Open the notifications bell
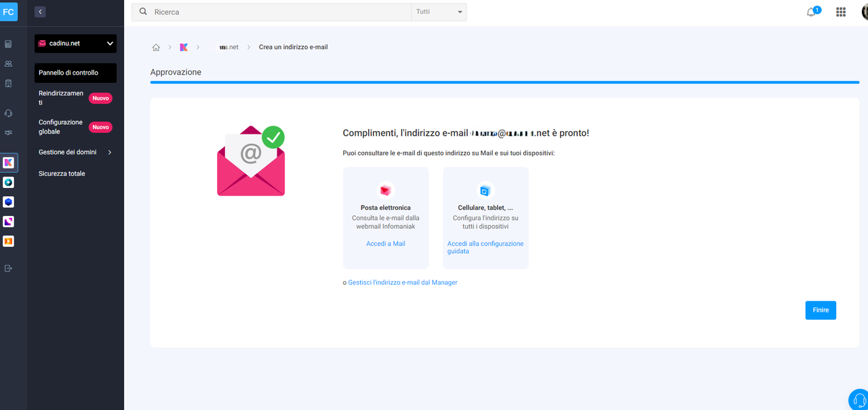The image size is (868, 410). click(811, 12)
